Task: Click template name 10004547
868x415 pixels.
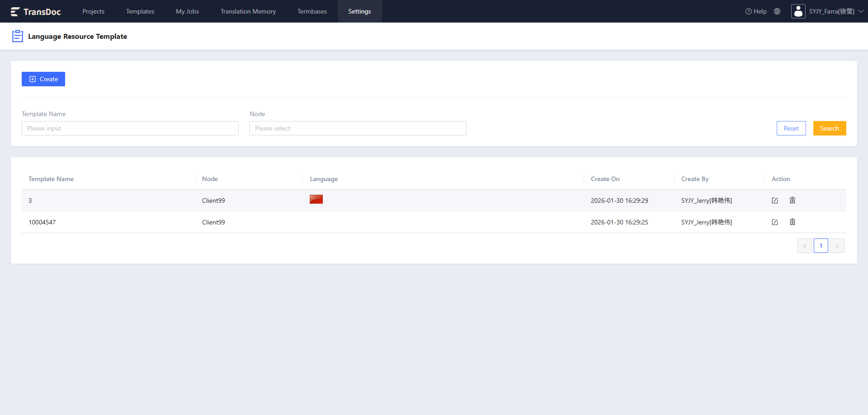Action: pyautogui.click(x=42, y=222)
